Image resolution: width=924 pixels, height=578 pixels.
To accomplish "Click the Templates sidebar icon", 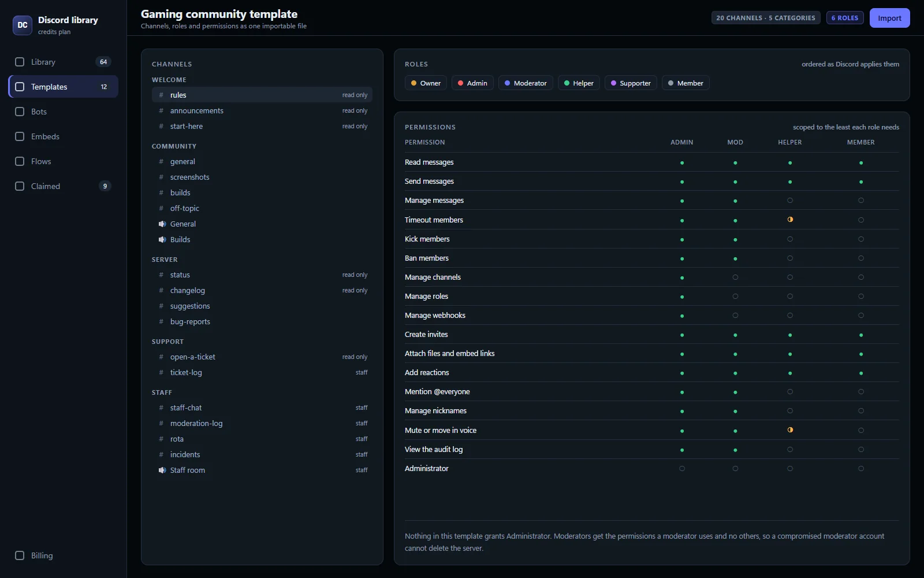I will [20, 87].
